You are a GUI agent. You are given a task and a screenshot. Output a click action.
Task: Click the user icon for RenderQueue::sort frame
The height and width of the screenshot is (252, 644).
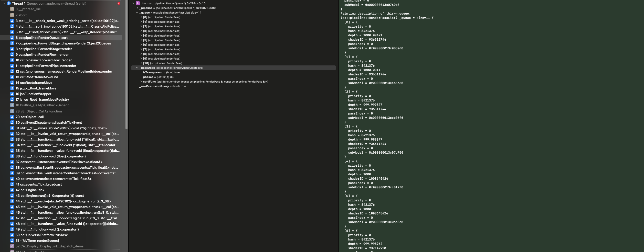[x=12, y=38]
